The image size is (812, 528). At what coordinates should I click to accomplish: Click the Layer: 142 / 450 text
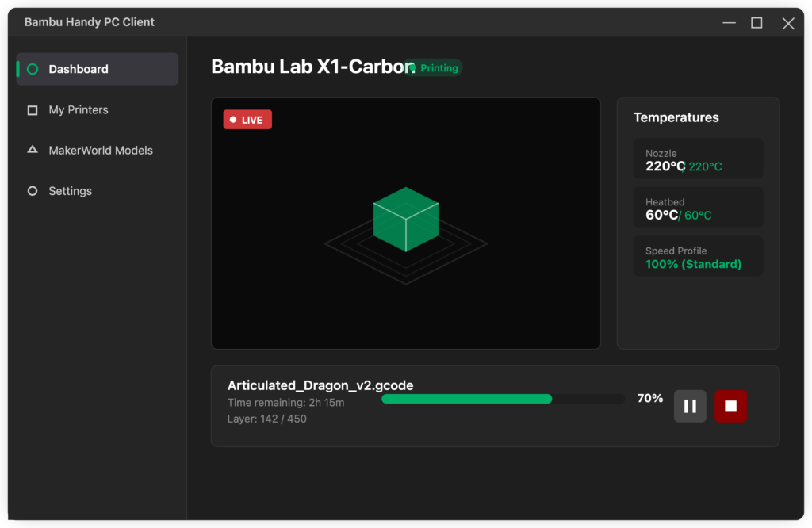point(266,419)
